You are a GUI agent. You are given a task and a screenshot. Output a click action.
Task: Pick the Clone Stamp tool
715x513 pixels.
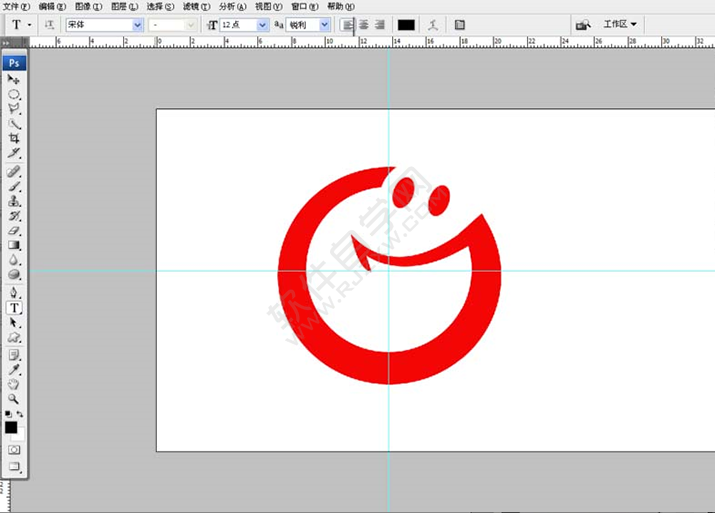[x=14, y=201]
